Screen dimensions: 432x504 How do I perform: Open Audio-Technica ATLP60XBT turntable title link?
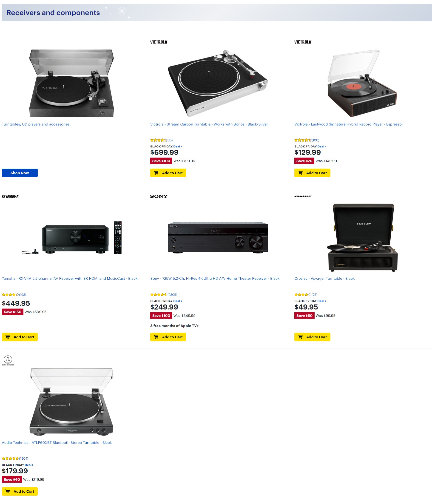57,442
